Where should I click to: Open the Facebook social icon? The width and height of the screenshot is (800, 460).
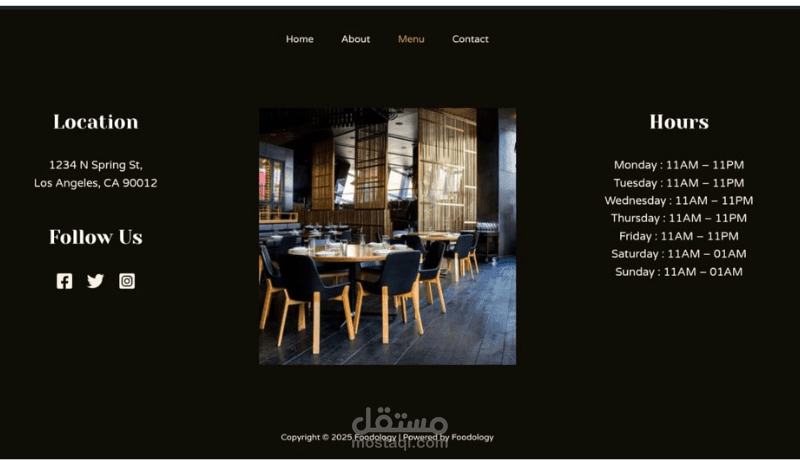click(64, 281)
